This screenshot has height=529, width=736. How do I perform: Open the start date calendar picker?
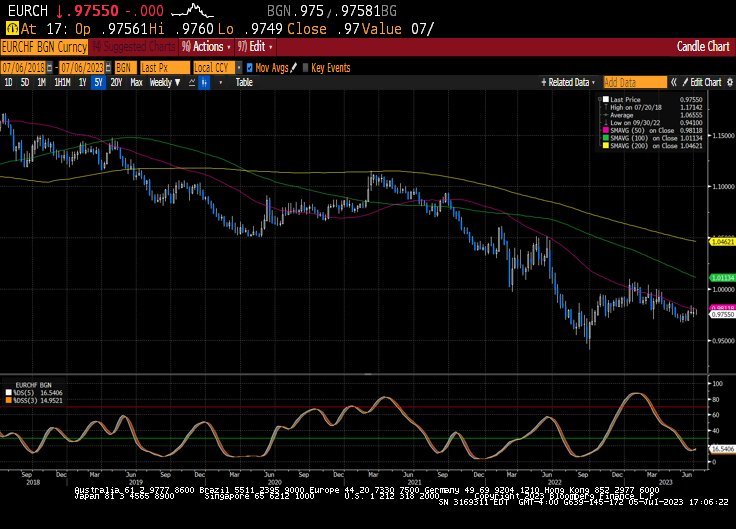(51, 67)
